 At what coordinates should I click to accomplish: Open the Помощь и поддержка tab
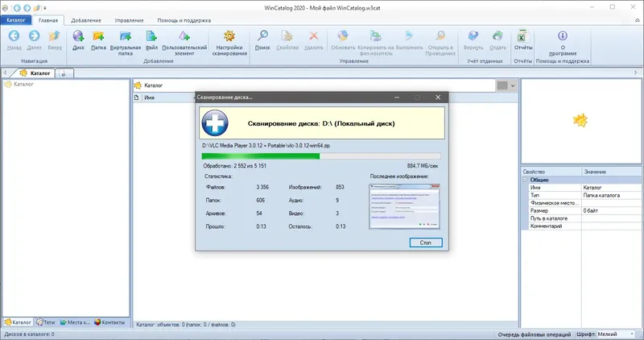pos(184,20)
